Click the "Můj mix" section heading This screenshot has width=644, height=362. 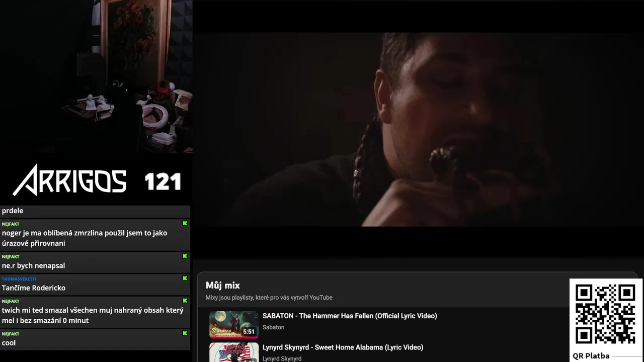click(x=222, y=286)
